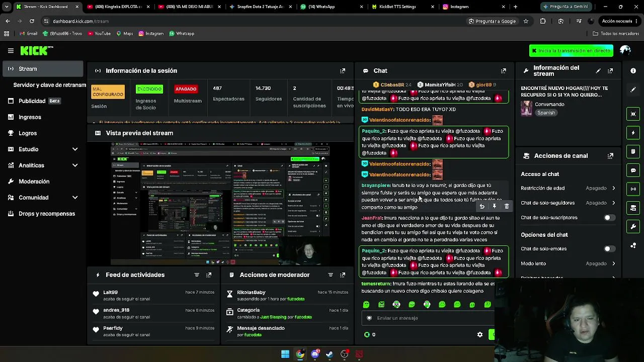644x362 pixels.
Task: Expand the Comunidad sidebar section
Action: click(x=75, y=198)
